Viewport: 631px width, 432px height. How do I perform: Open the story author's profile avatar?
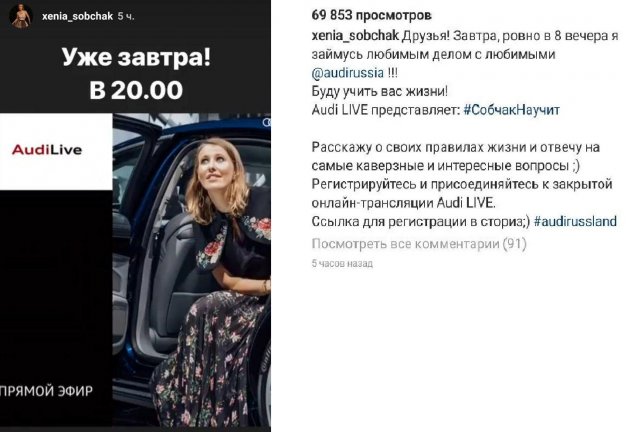(21, 17)
